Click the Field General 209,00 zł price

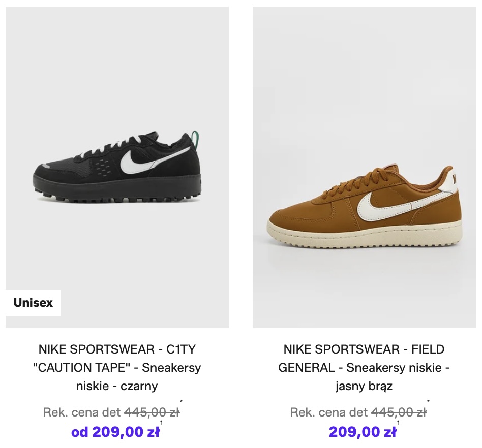[x=362, y=432]
